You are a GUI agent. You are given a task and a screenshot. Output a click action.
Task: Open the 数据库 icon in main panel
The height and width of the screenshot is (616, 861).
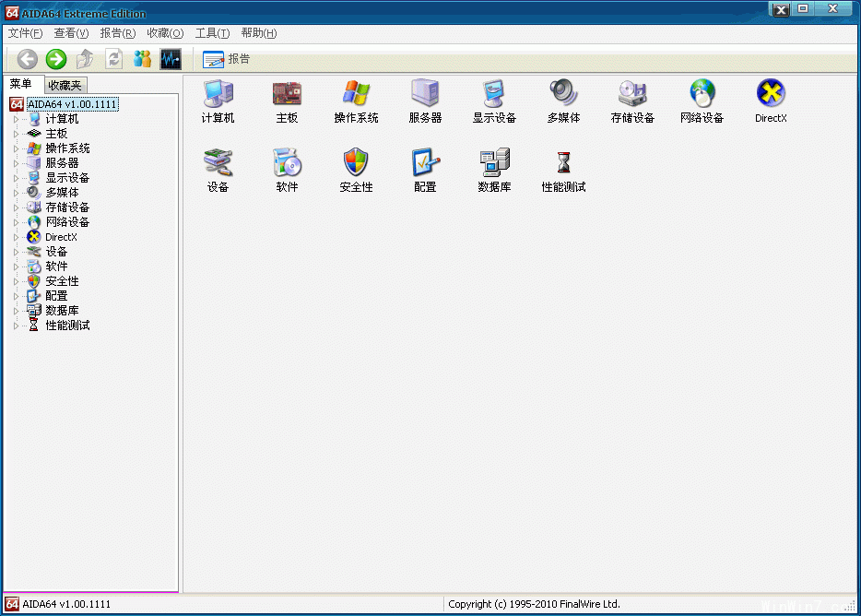pos(494,163)
